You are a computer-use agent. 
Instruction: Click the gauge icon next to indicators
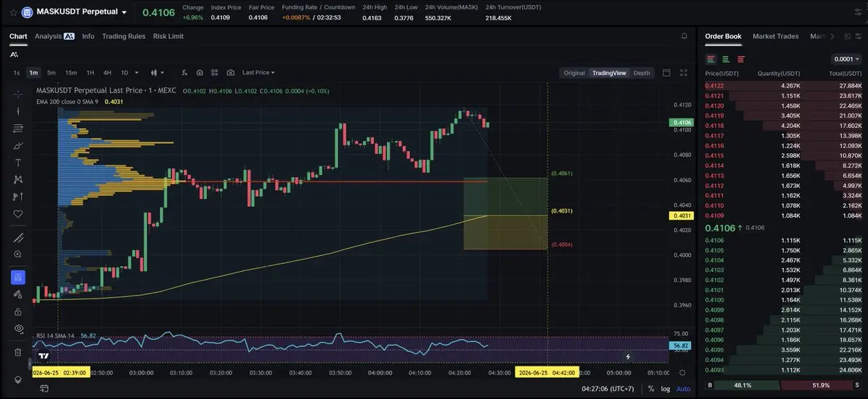pyautogui.click(x=200, y=72)
